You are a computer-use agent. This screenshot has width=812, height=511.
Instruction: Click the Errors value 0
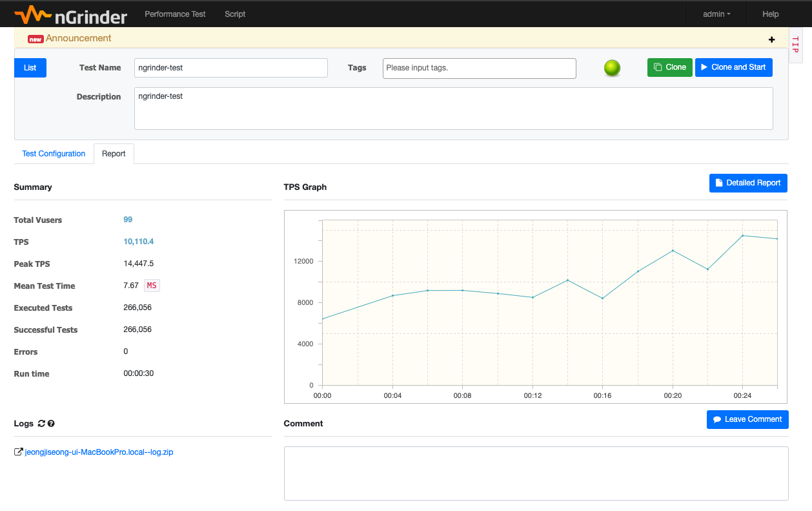click(x=126, y=351)
